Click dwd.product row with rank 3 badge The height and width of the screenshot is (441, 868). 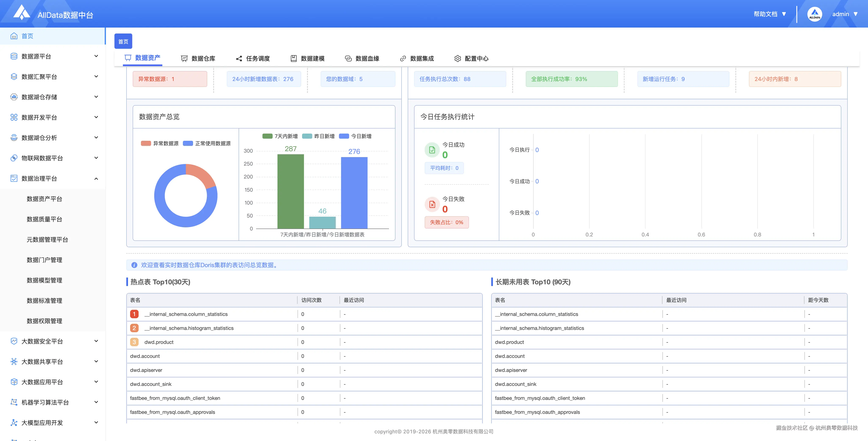tap(304, 342)
